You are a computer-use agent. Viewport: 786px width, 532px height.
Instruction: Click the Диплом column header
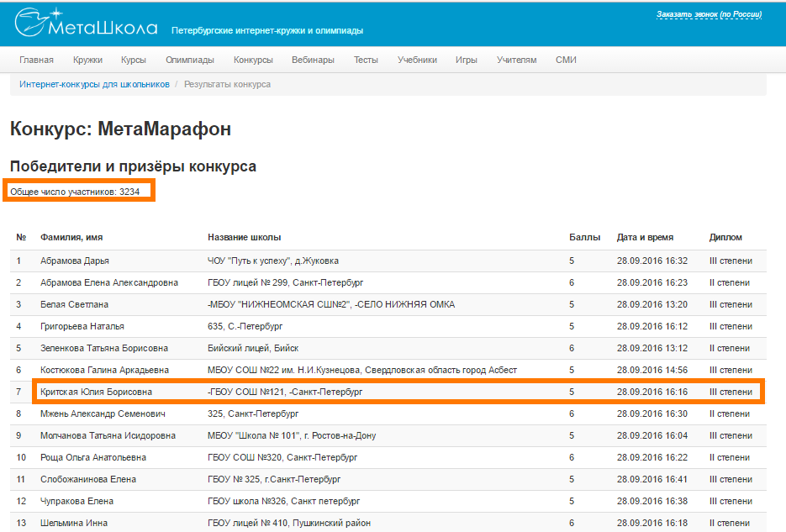point(725,237)
